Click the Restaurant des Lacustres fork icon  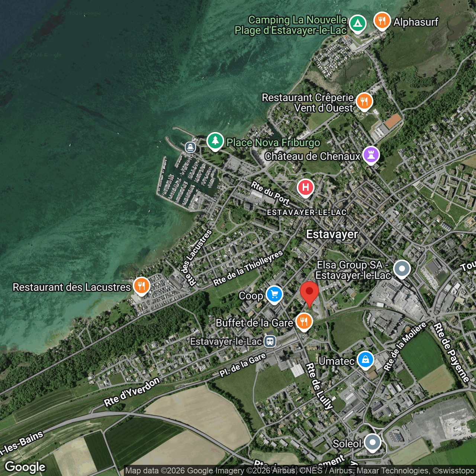pos(141,286)
